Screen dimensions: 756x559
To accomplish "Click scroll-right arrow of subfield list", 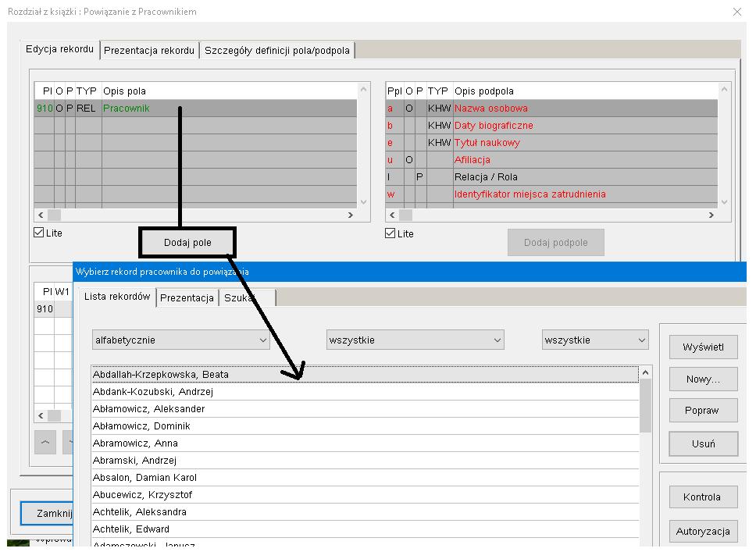I will pyautogui.click(x=711, y=215).
